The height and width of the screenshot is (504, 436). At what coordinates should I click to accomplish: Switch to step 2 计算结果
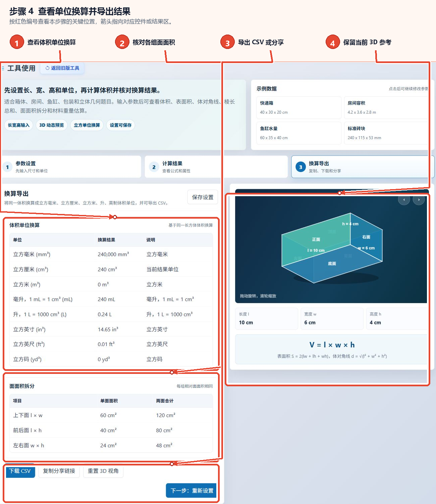point(216,167)
